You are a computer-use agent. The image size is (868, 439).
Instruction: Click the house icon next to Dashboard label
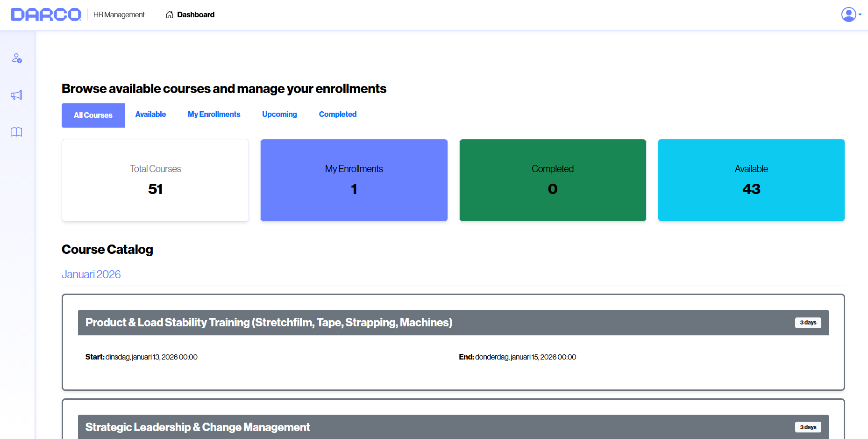pyautogui.click(x=169, y=14)
